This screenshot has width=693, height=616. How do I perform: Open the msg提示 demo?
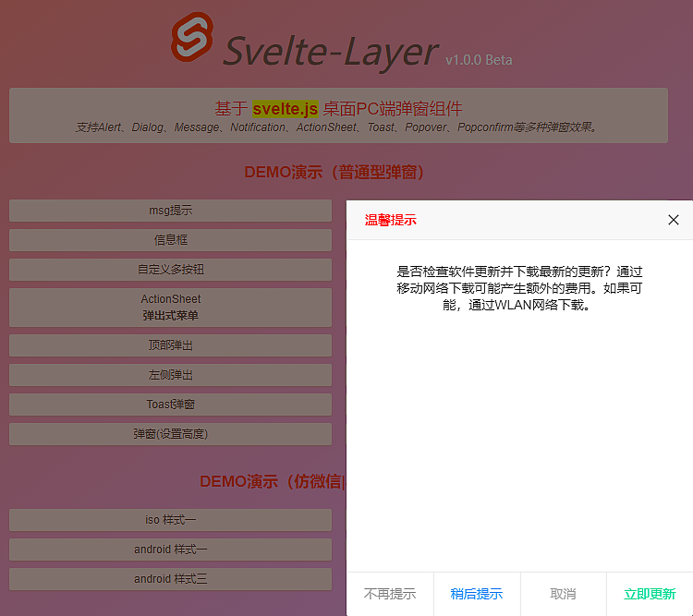(170, 211)
